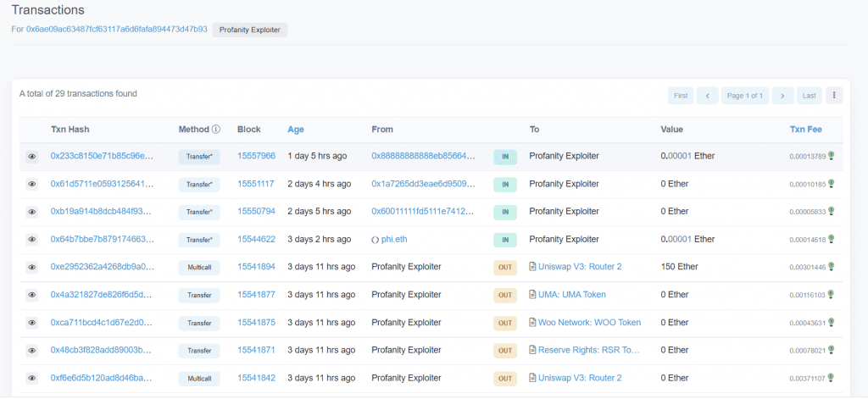Click contract icon beside WOO Token
The height and width of the screenshot is (399, 868).
point(532,322)
